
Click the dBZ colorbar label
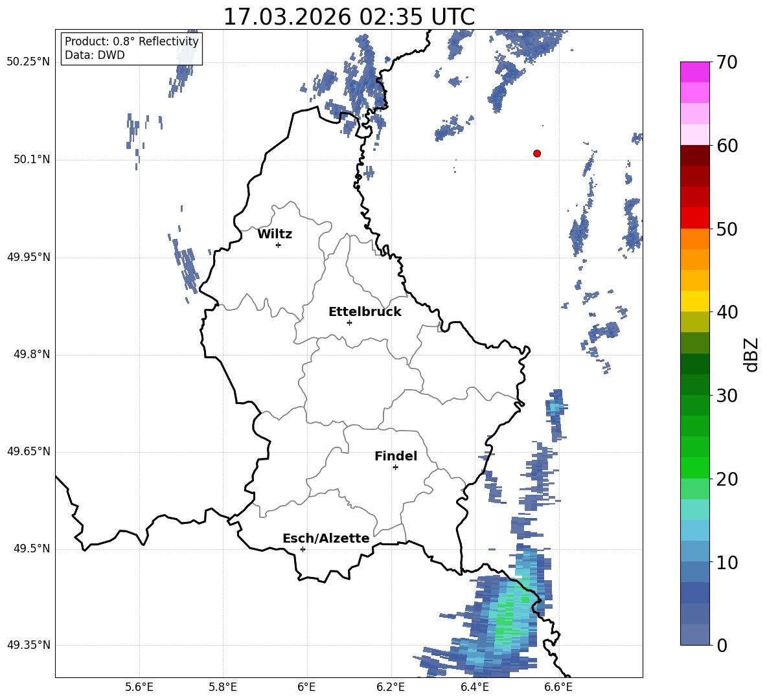[x=751, y=354]
